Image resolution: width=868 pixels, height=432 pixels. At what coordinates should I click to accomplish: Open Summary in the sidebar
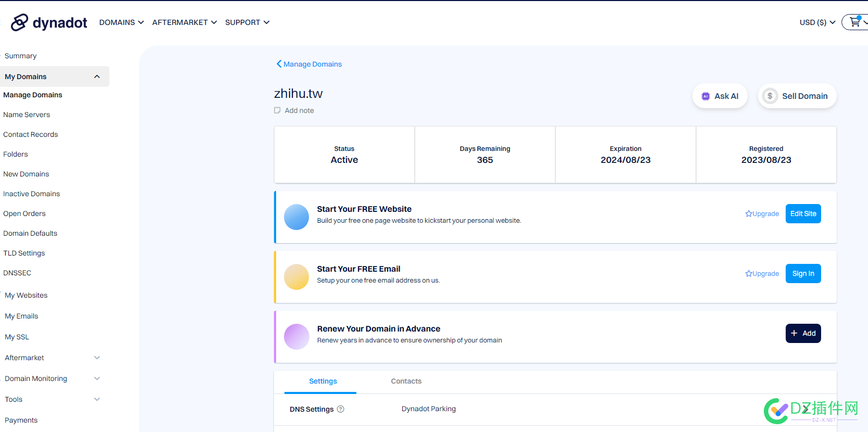click(21, 56)
